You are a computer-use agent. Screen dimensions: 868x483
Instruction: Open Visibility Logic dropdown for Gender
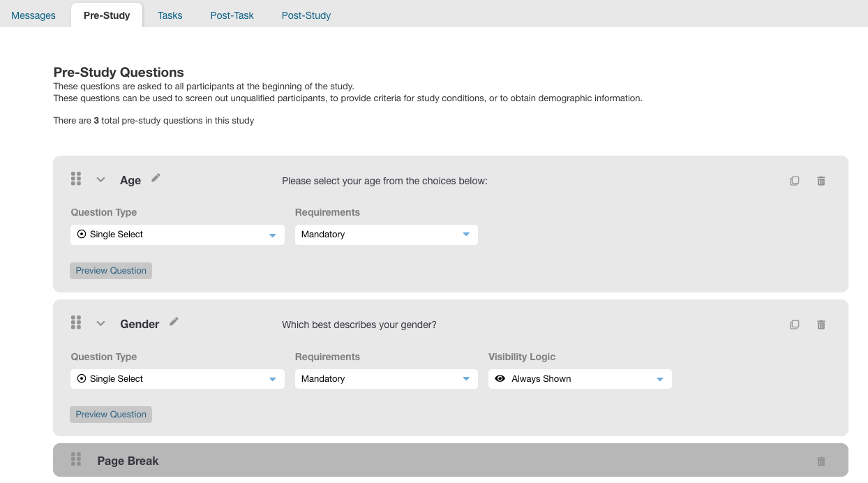click(580, 379)
